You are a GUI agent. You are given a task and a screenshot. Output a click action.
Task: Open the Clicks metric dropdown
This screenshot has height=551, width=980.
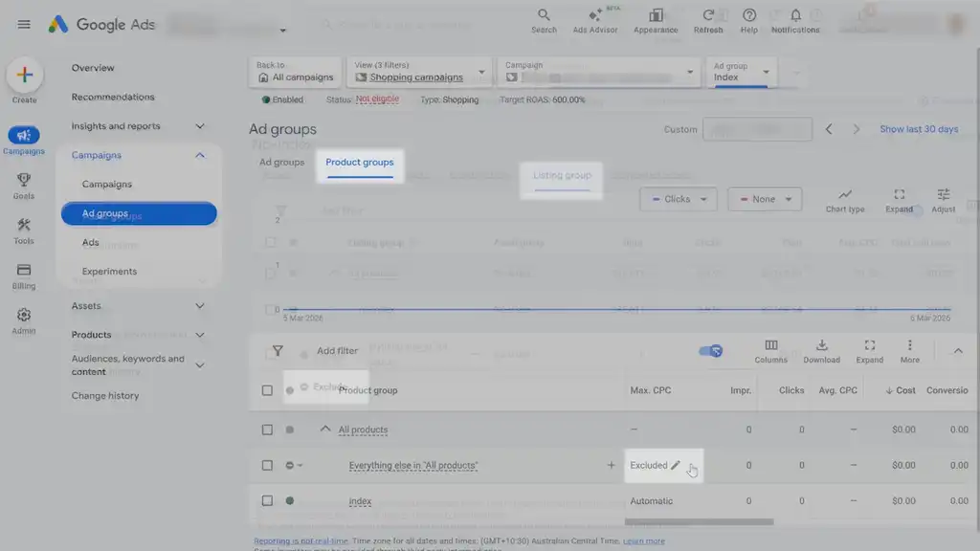tap(679, 199)
